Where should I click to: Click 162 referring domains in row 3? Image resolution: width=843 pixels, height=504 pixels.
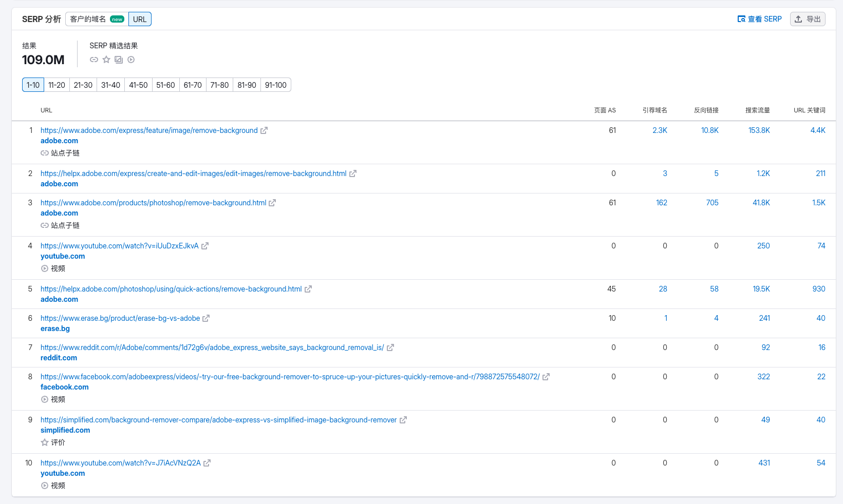662,203
